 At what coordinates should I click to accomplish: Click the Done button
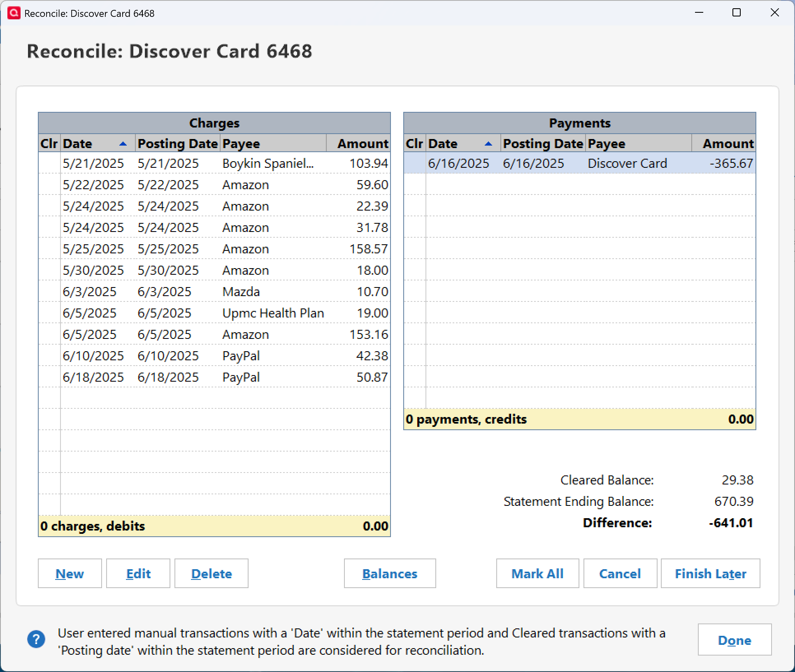[x=735, y=640]
